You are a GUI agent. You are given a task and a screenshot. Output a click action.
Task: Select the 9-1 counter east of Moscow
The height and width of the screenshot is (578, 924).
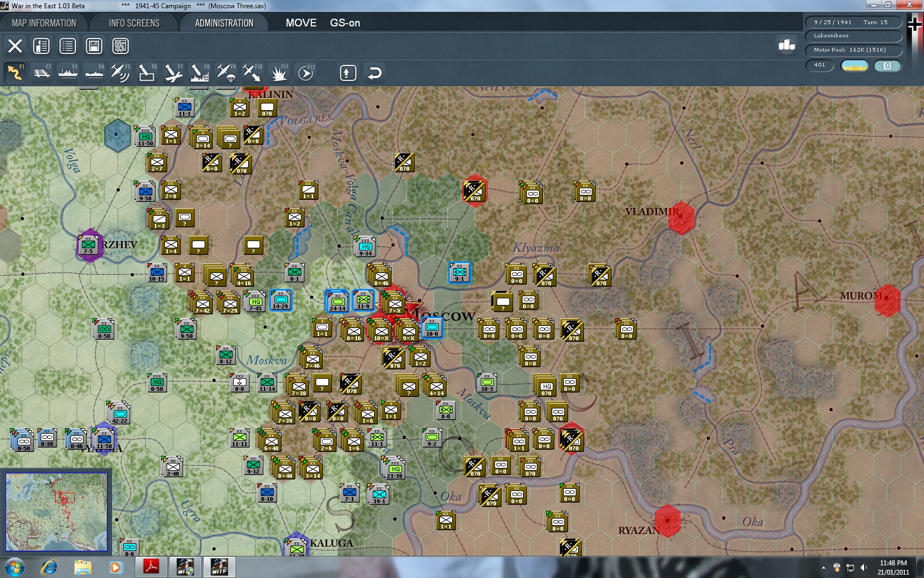pos(460,272)
